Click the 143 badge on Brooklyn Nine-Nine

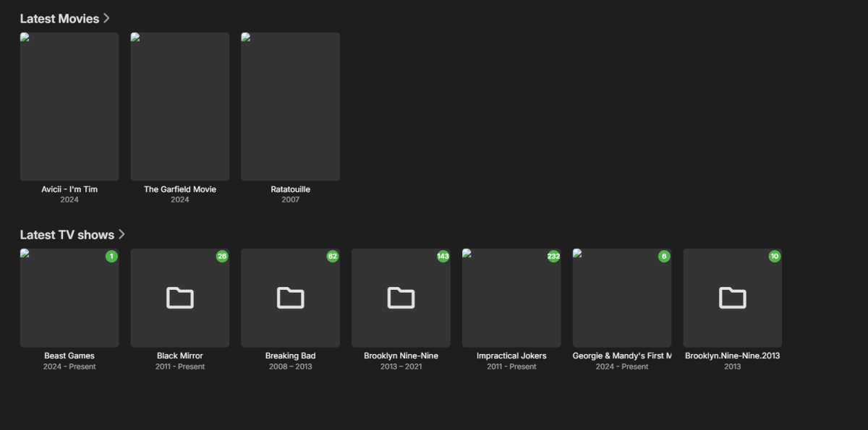[x=443, y=257]
